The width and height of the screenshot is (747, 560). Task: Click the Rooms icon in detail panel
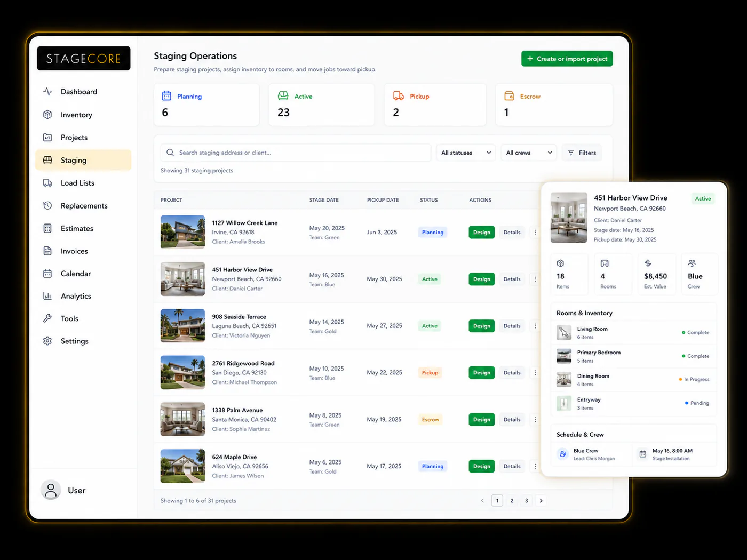coord(605,263)
